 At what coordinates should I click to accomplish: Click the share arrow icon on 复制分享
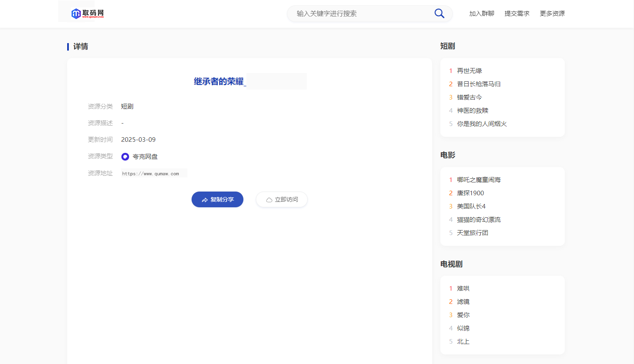coord(204,199)
